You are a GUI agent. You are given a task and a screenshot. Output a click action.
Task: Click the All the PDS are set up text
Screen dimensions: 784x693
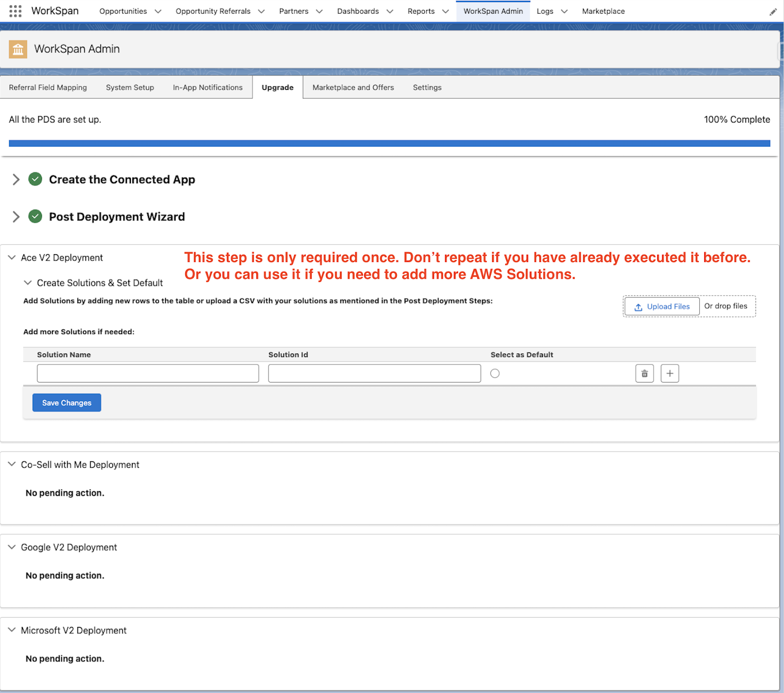[x=55, y=119]
